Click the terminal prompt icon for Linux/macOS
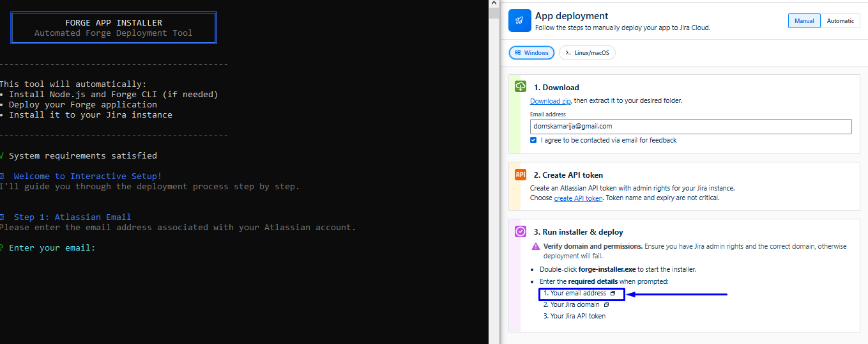The width and height of the screenshot is (868, 344). click(x=567, y=53)
